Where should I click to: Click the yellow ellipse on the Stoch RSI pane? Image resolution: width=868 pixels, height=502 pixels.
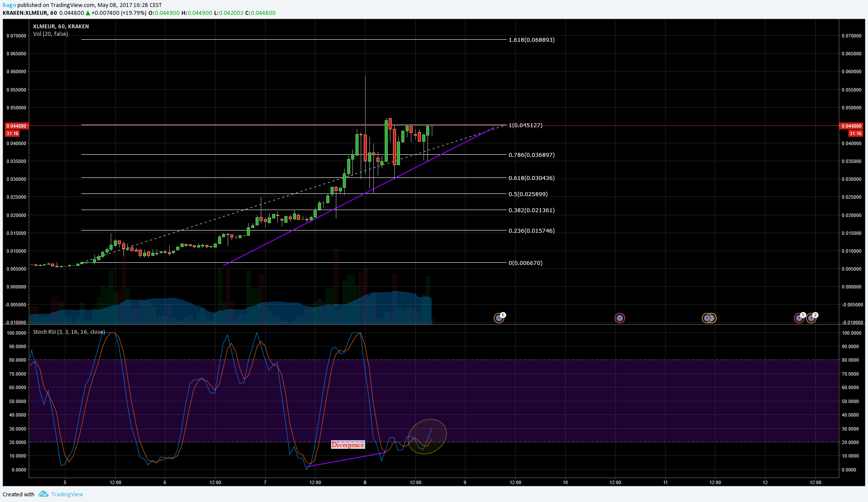tap(427, 437)
